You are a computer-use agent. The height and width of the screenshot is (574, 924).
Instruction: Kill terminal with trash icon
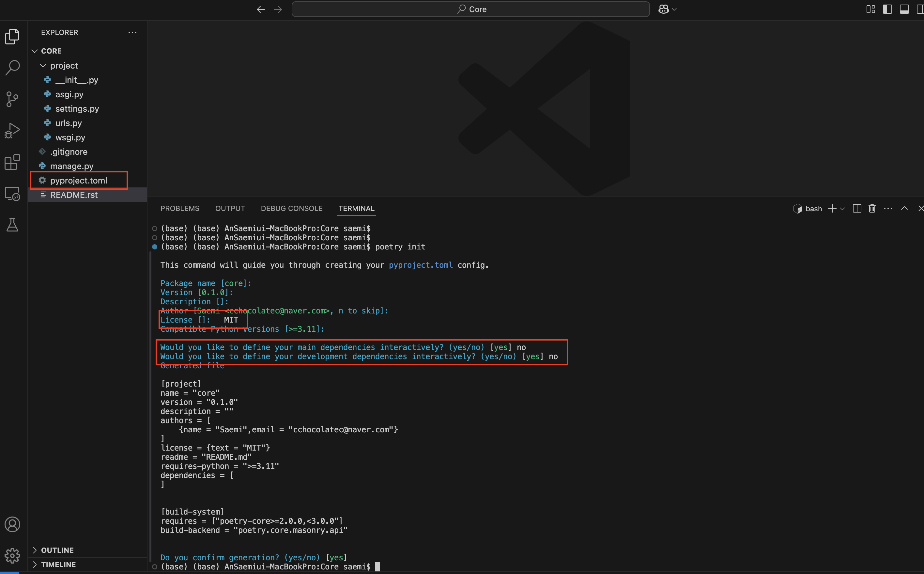872,208
